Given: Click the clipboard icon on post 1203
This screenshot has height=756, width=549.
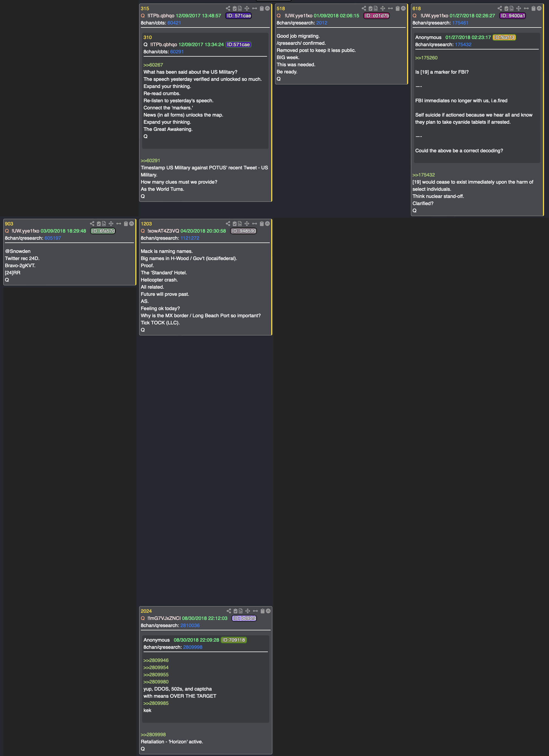Looking at the screenshot, I should 262,224.
